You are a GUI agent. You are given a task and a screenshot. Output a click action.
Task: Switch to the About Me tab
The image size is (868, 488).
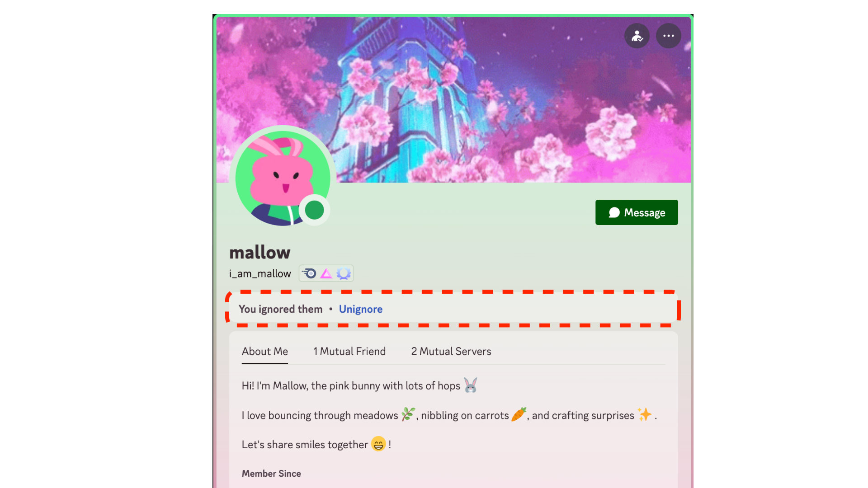coord(265,352)
